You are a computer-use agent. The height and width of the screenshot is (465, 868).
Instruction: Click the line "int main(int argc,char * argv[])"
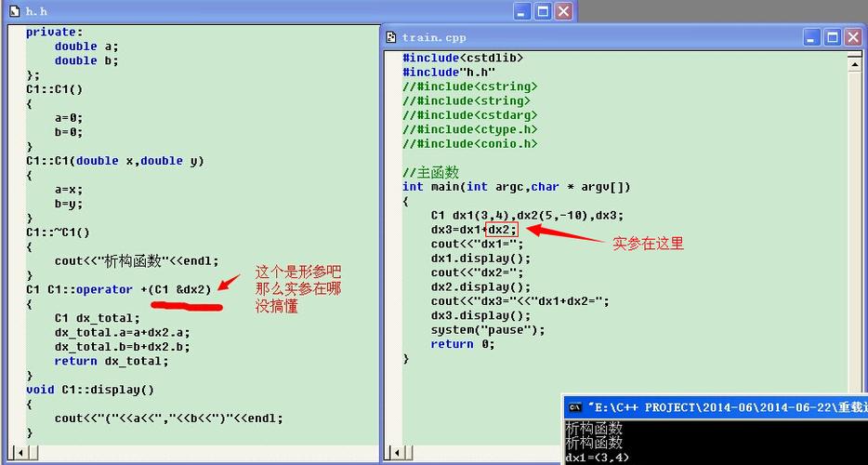click(x=517, y=187)
